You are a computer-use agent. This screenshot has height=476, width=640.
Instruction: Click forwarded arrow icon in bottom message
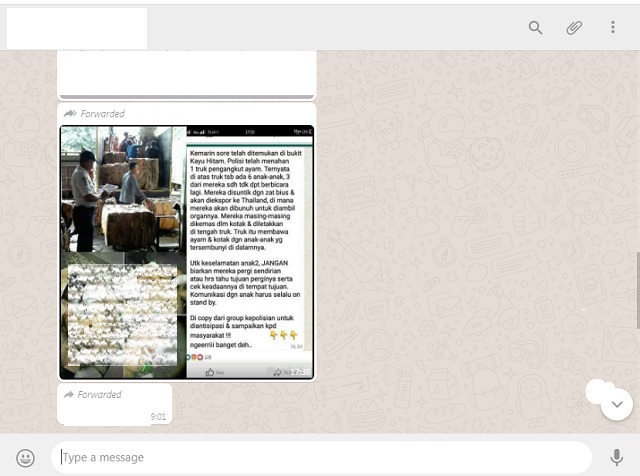coord(69,395)
